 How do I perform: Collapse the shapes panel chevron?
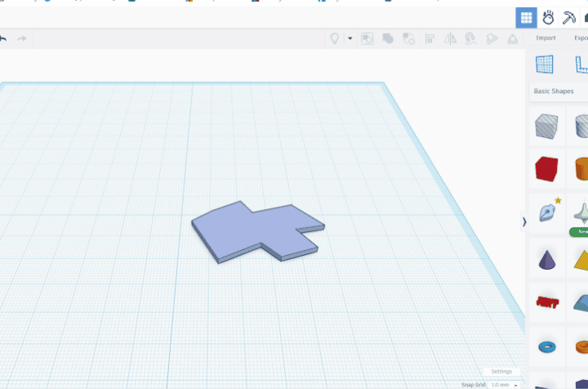(524, 222)
